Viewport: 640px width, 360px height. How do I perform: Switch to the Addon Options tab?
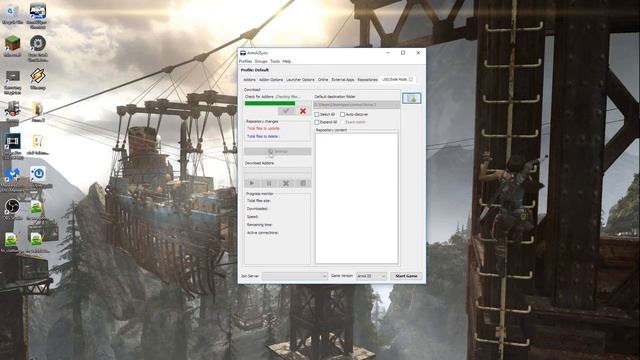click(x=271, y=80)
